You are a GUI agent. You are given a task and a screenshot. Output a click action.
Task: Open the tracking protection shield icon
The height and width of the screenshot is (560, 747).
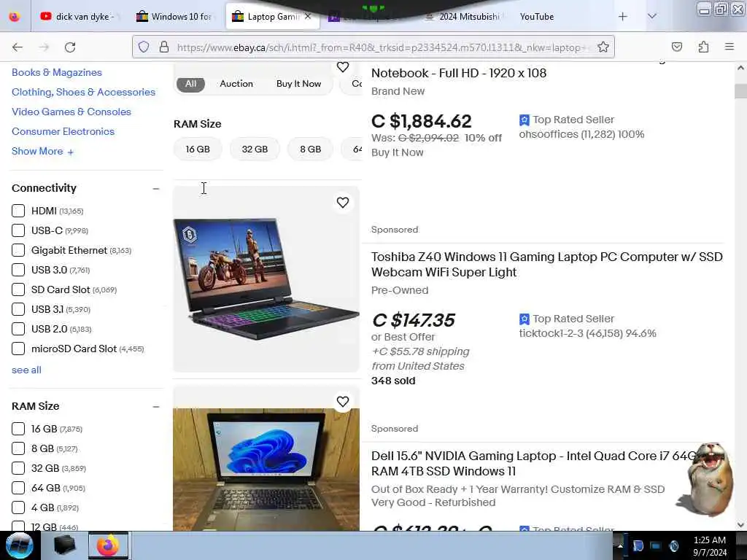(144, 47)
